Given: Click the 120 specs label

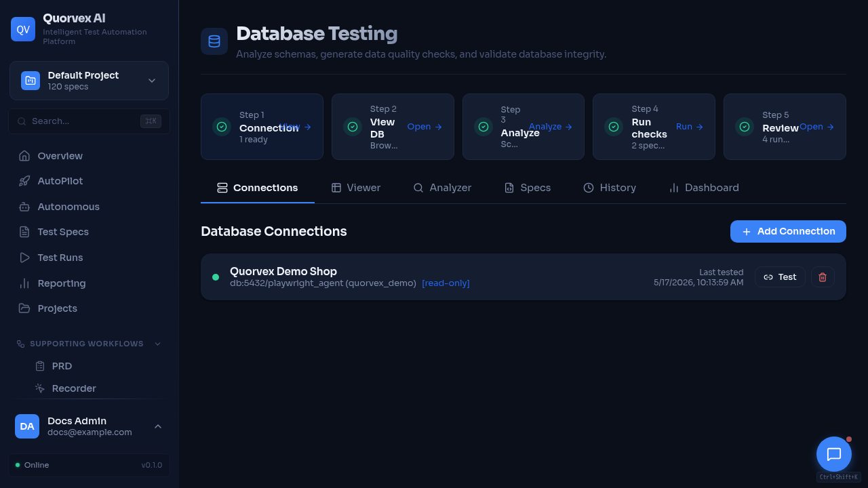Looking at the screenshot, I should tap(68, 87).
